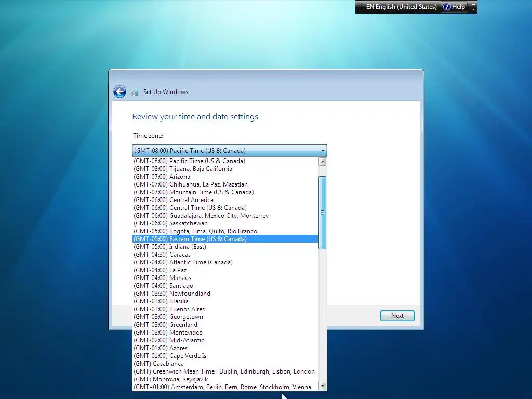Select (GMT-08:00) Pacific Time list entry
Screen dimensions: 532x399
point(225,161)
